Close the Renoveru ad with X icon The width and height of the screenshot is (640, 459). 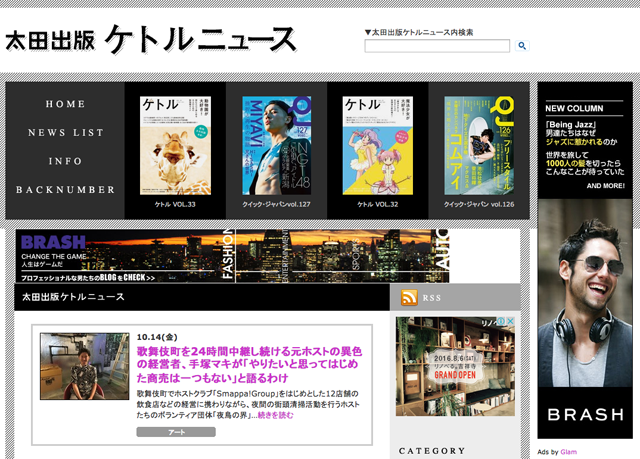point(510,322)
